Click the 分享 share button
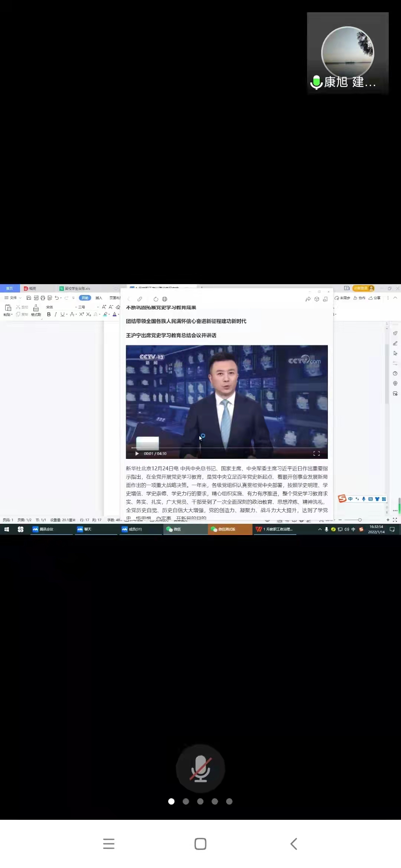 [375, 298]
